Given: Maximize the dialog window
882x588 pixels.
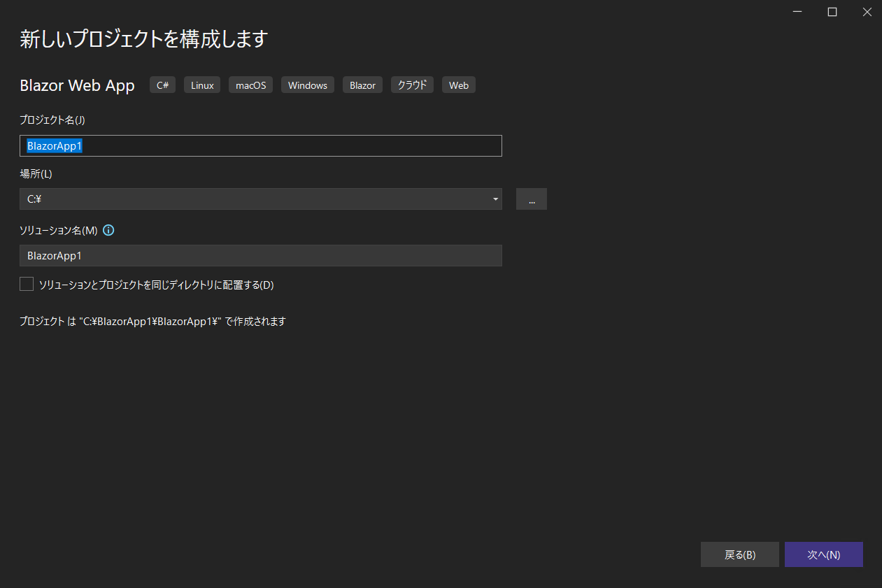Looking at the screenshot, I should (x=832, y=11).
